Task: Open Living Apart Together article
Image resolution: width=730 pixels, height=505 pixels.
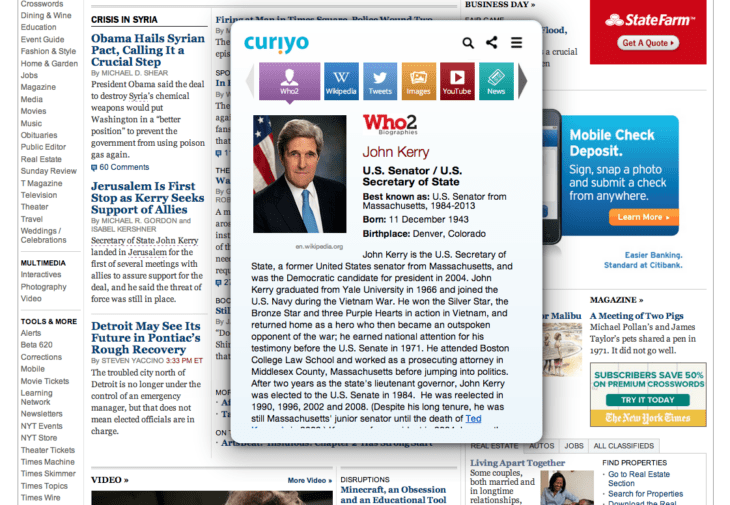Action: (517, 463)
